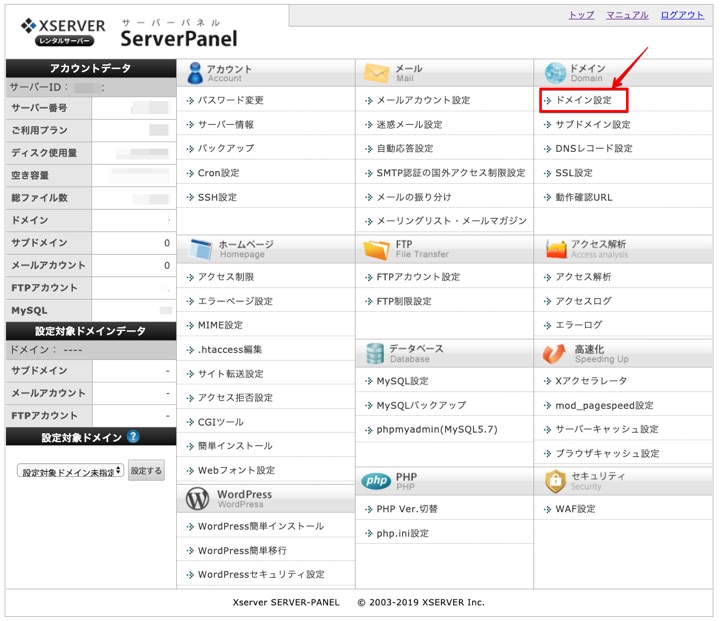Open アクセスログ

(583, 301)
